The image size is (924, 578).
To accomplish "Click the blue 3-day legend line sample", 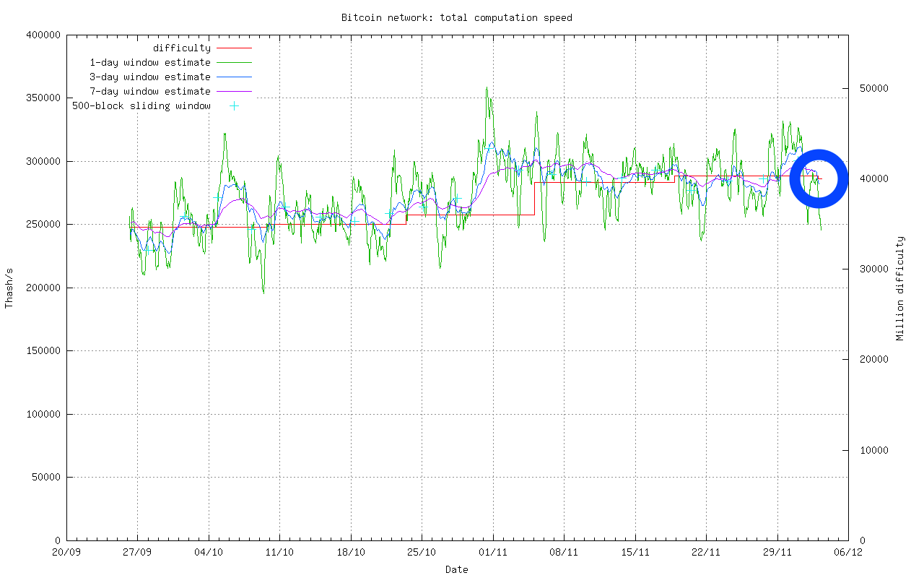I will pos(234,77).
